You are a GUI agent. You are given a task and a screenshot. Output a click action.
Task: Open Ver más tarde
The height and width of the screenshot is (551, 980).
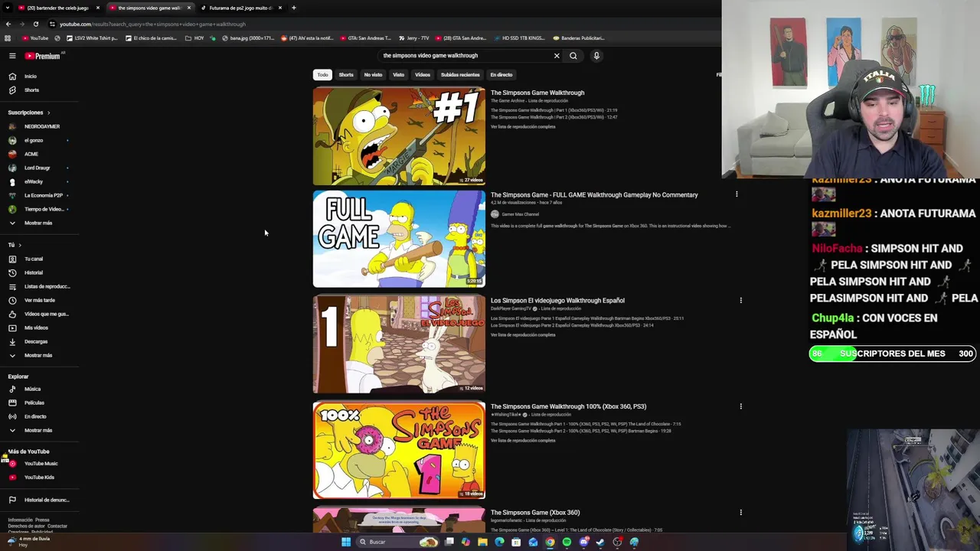tap(32, 301)
